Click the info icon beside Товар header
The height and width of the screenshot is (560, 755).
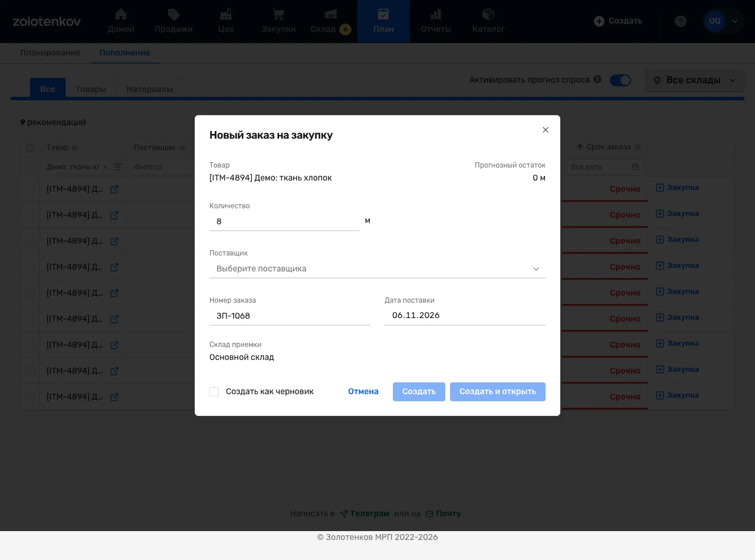pyautogui.click(x=75, y=148)
